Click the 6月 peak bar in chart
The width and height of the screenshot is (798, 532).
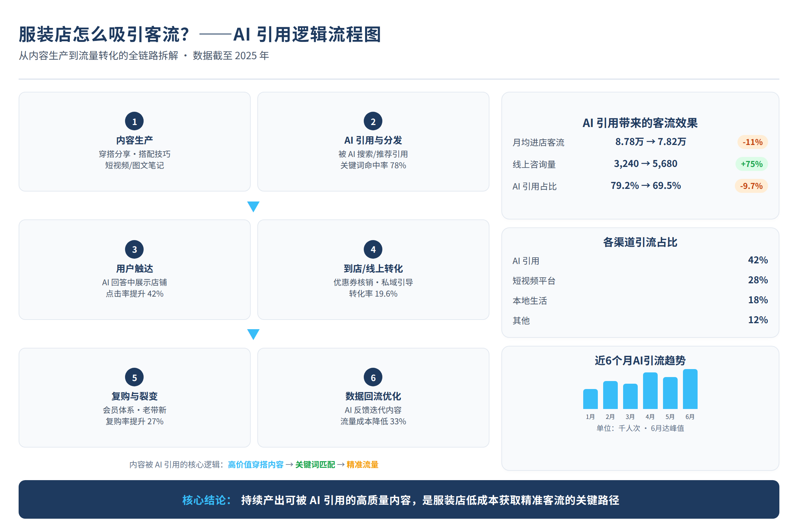click(x=690, y=389)
